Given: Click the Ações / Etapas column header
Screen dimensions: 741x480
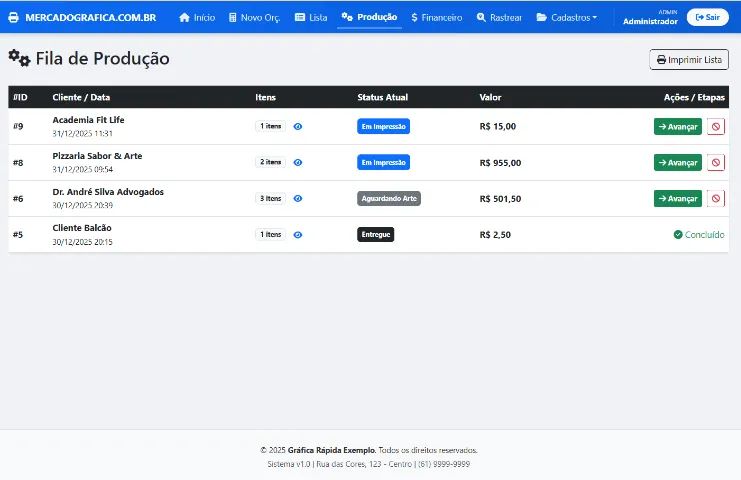Looking at the screenshot, I should (x=694, y=97).
